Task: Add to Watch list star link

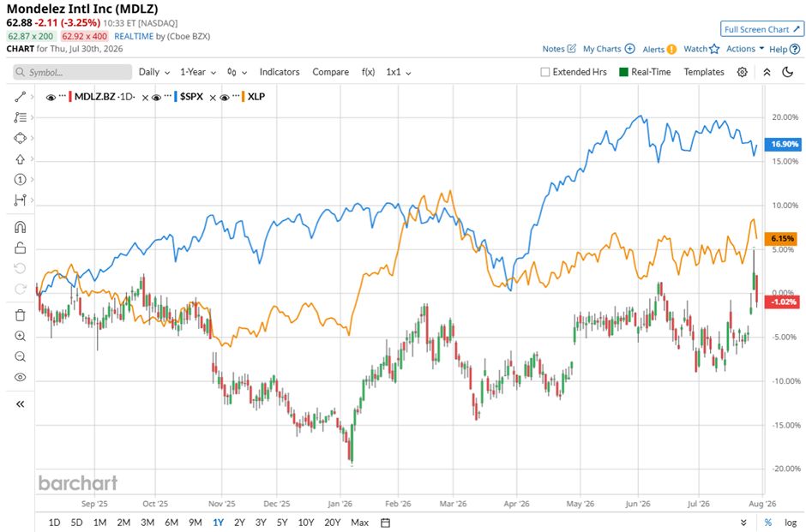Action: 701,49
